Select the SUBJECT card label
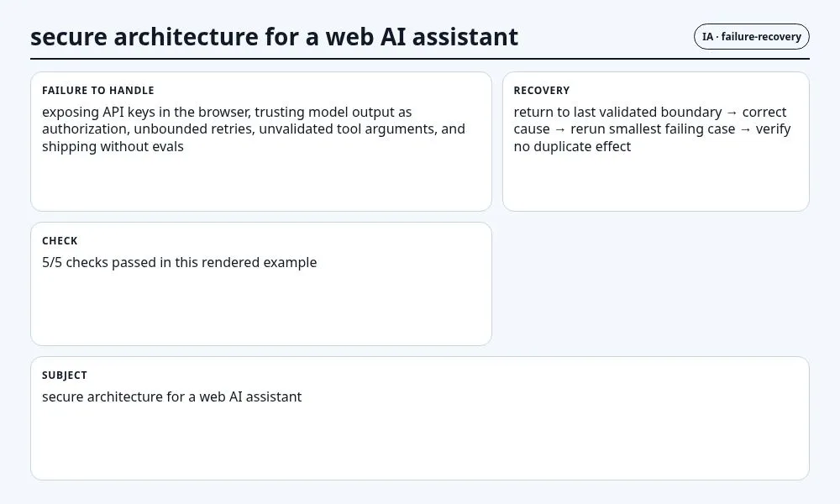The width and height of the screenshot is (840, 504). 65,375
